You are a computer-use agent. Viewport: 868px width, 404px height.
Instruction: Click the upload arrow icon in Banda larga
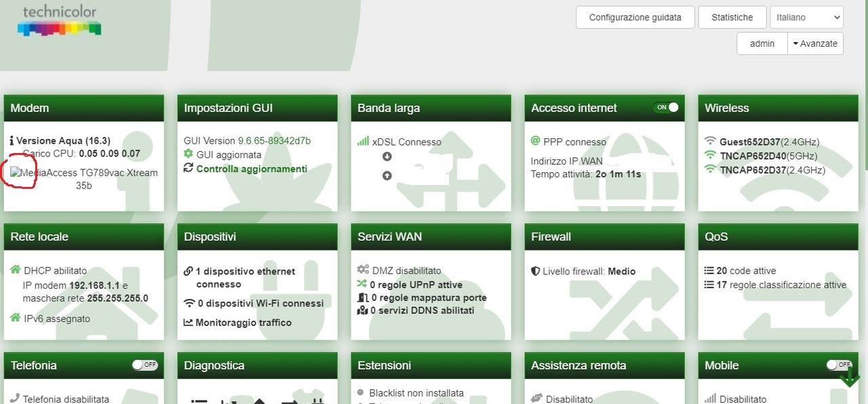click(387, 176)
